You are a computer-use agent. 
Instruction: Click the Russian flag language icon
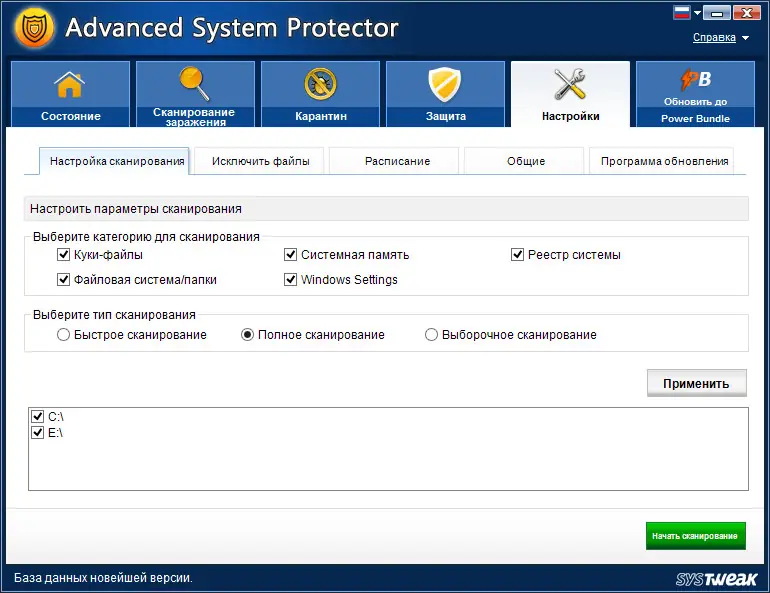click(x=682, y=13)
